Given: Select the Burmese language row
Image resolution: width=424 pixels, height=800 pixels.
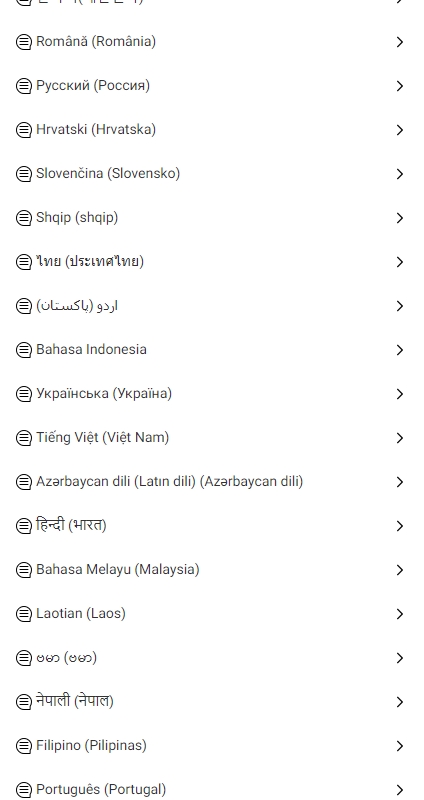Looking at the screenshot, I should (x=212, y=658).
